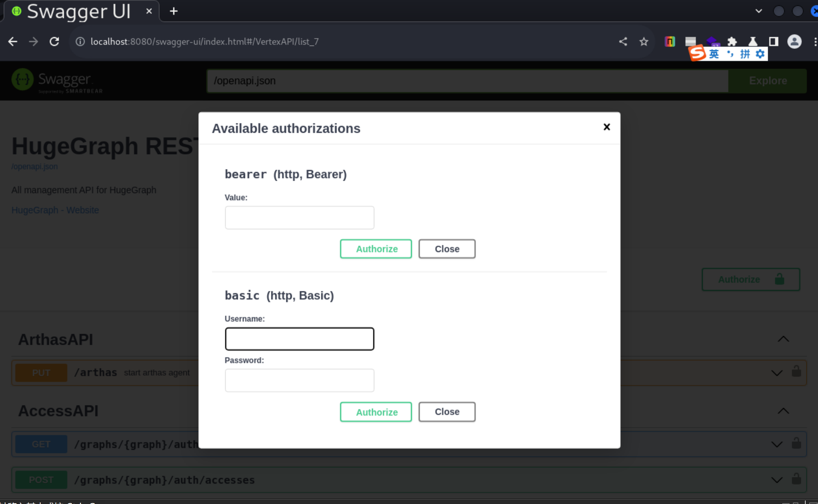Click the browser reload icon

(x=55, y=41)
